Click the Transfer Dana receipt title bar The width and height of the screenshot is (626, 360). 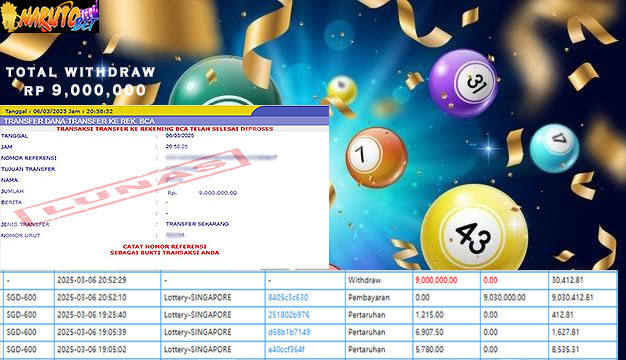tap(164, 121)
